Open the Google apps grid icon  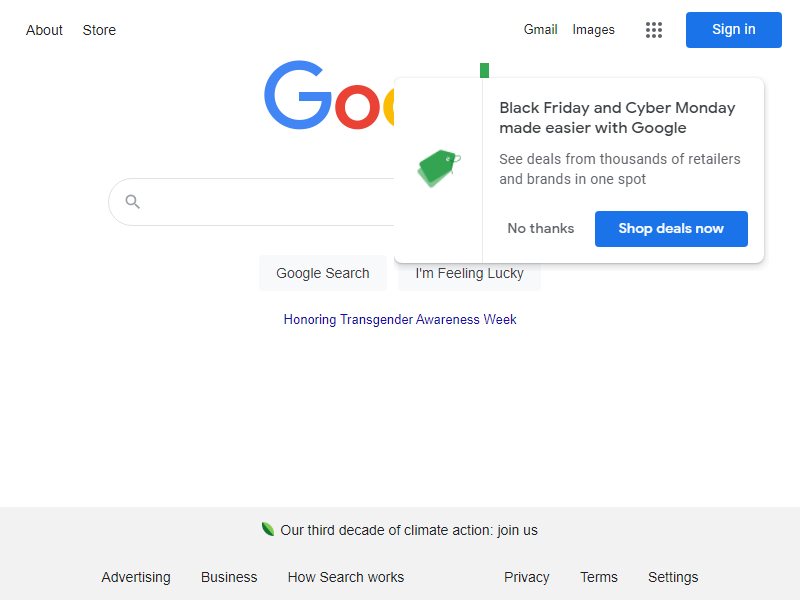point(654,30)
